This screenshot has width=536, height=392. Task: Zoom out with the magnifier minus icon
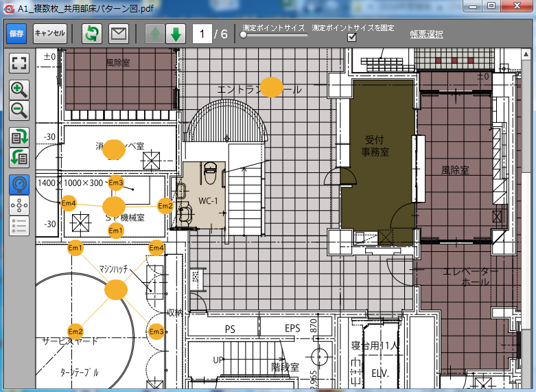click(x=19, y=111)
